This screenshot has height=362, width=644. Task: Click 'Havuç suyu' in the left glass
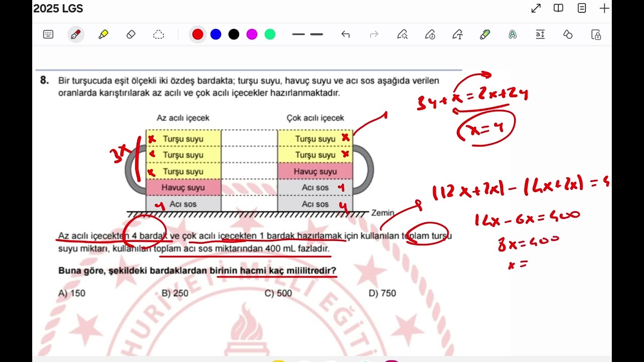tap(183, 188)
